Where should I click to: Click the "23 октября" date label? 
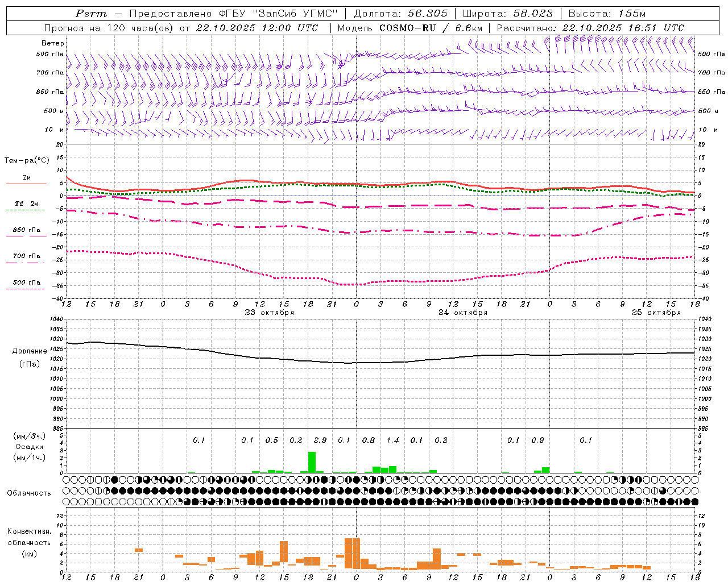tap(269, 313)
